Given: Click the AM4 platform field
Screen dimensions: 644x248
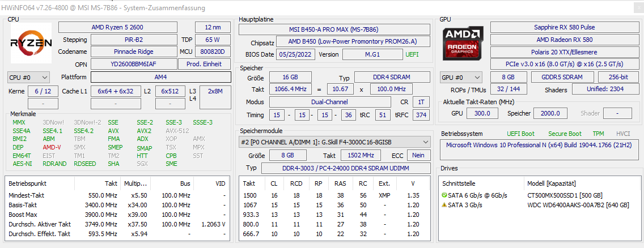Looking at the screenshot, I should pyautogui.click(x=161, y=77).
